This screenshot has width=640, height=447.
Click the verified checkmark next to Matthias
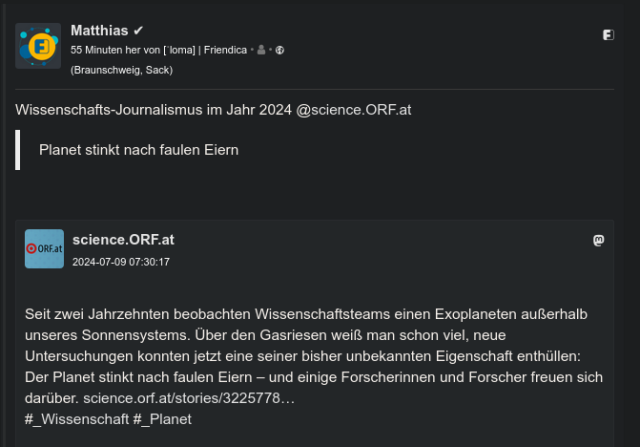tap(138, 31)
